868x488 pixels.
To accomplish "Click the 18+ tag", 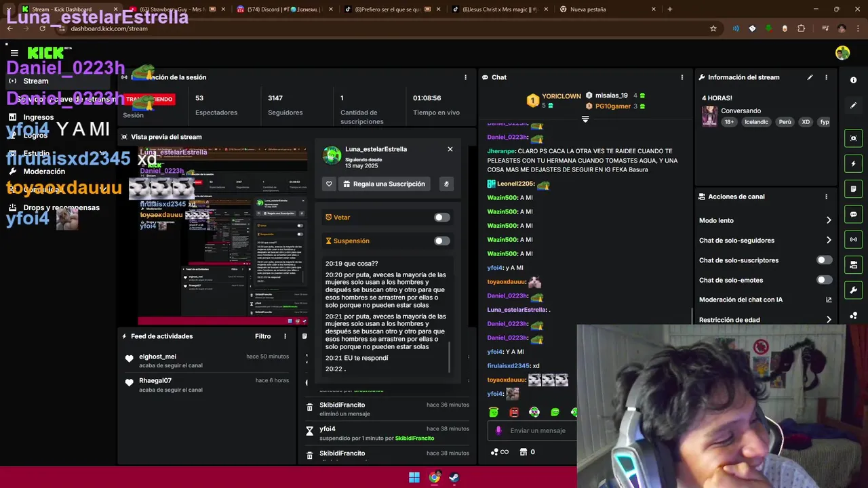I will tap(729, 122).
